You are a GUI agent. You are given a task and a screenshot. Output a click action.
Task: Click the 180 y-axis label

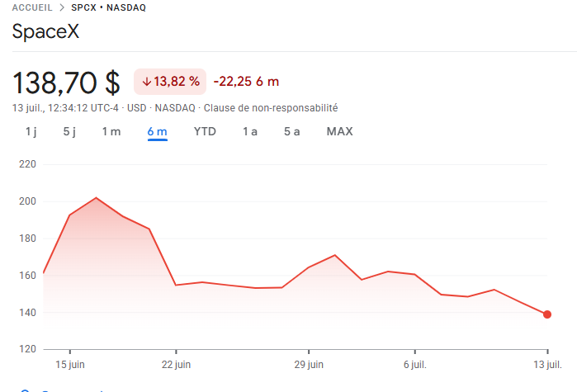pos(27,239)
